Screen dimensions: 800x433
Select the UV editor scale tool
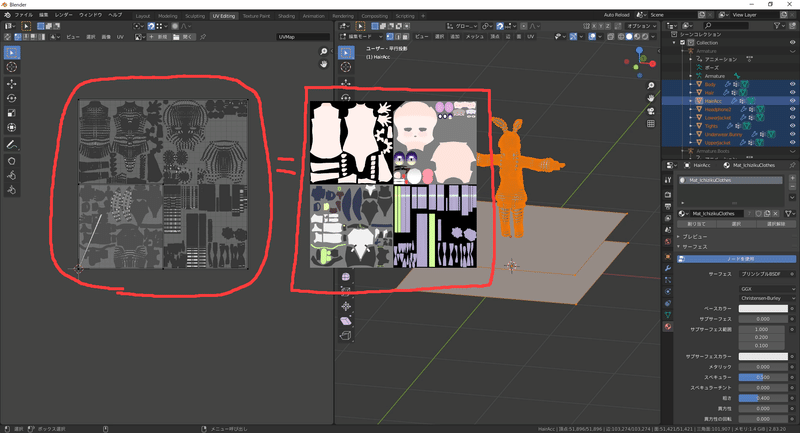point(11,113)
